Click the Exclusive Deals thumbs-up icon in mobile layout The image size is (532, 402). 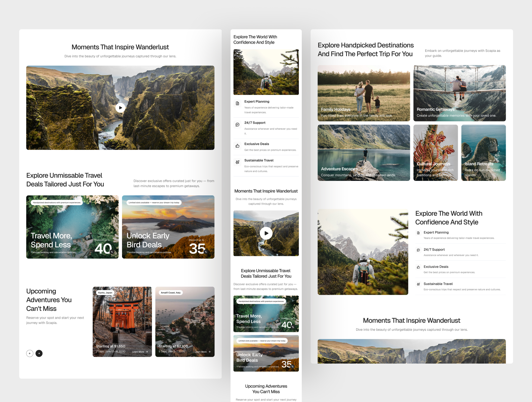coord(237,146)
